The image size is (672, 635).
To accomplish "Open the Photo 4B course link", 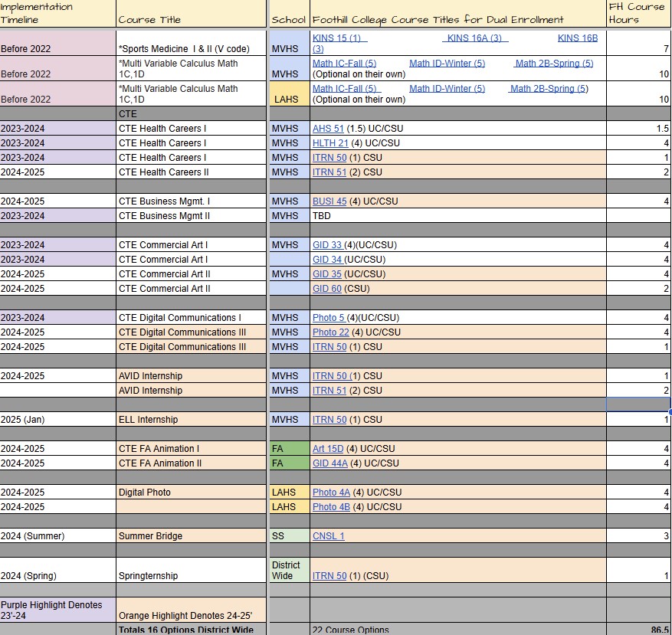I will coord(331,507).
